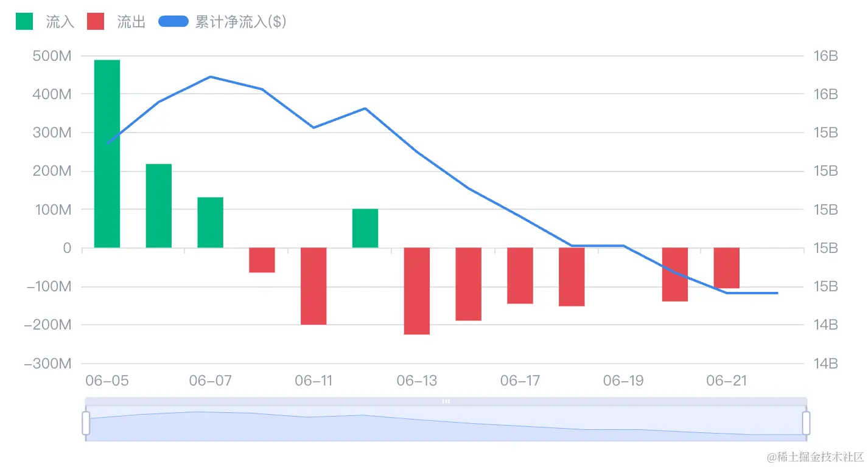Click the blue line peak above 06-07
Image resolution: width=868 pixels, height=467 pixels.
(x=211, y=77)
